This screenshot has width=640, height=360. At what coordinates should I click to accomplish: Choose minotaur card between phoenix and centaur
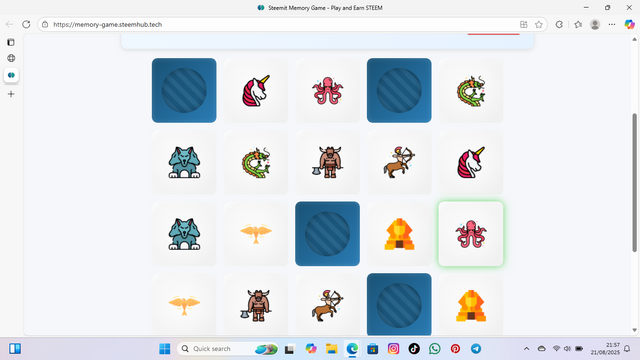click(256, 304)
